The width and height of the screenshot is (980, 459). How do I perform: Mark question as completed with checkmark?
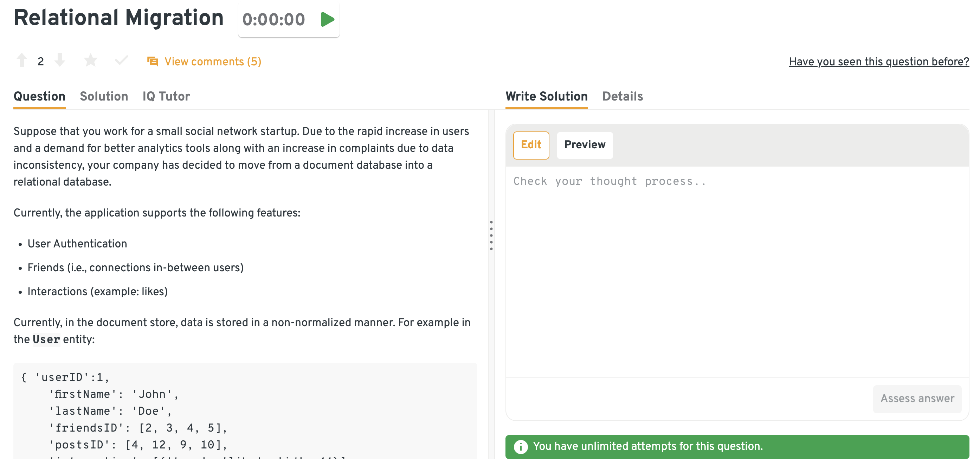121,60
